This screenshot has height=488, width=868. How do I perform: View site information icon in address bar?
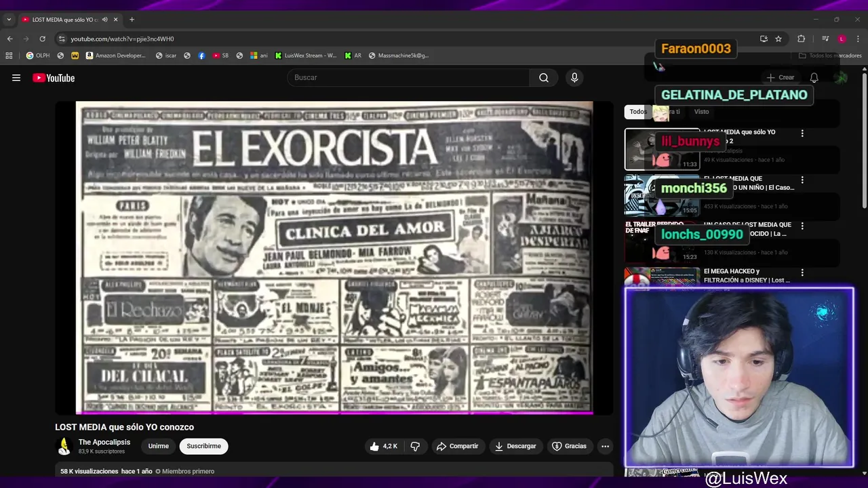(x=62, y=39)
